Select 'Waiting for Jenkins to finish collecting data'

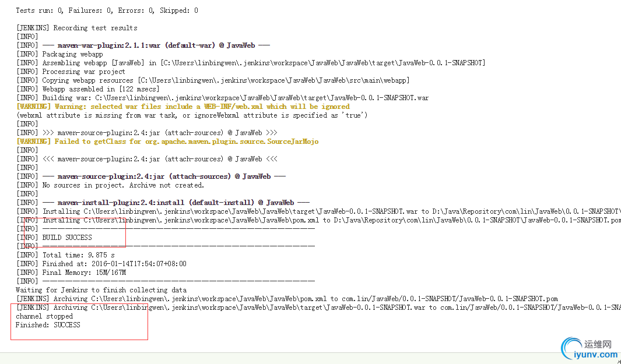[101, 289]
